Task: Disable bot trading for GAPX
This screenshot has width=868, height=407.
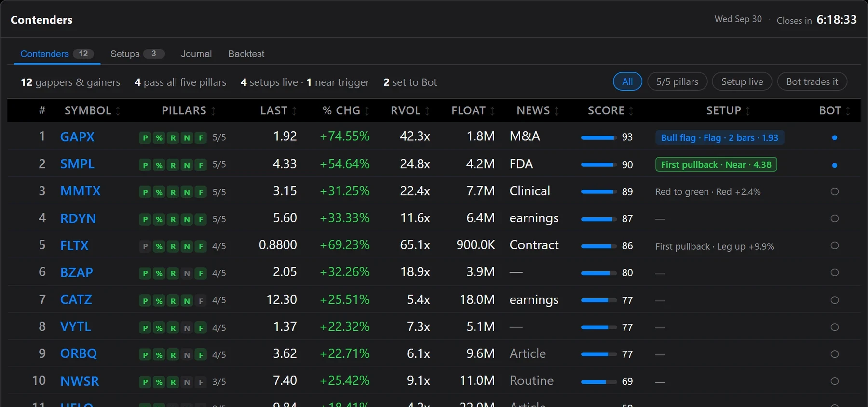Action: click(x=835, y=137)
